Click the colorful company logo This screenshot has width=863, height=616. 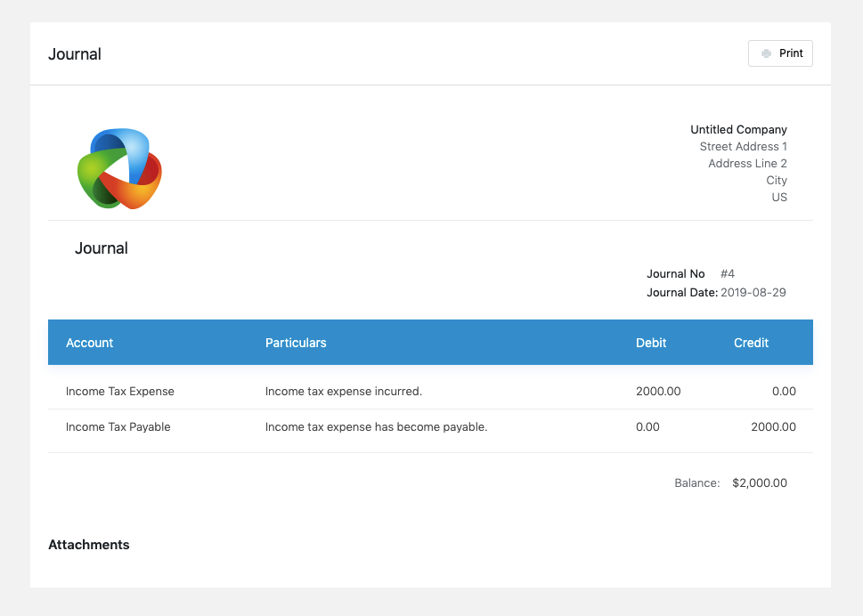(x=119, y=168)
